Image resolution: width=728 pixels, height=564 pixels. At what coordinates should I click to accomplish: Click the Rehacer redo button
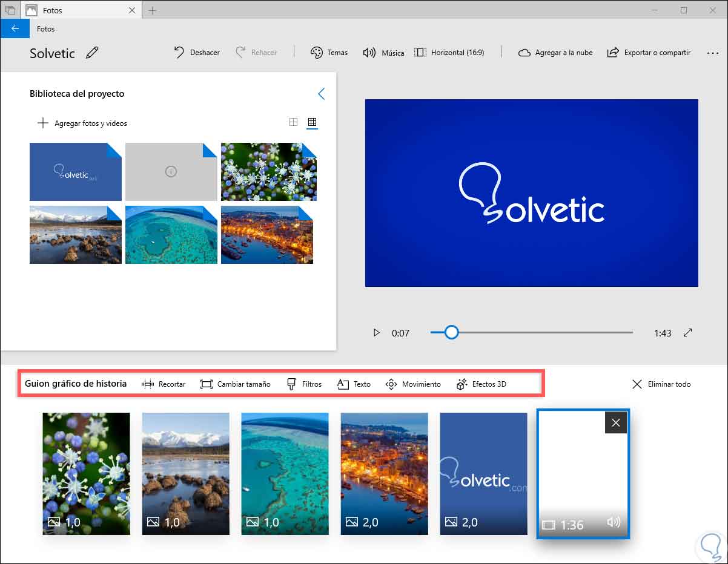click(256, 53)
